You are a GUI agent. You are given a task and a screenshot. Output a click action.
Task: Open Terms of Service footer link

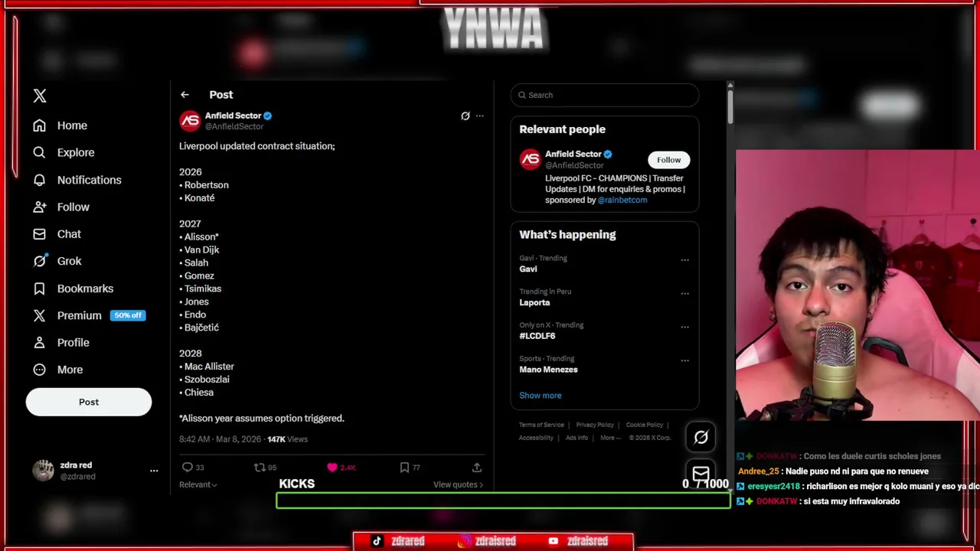pyautogui.click(x=541, y=425)
